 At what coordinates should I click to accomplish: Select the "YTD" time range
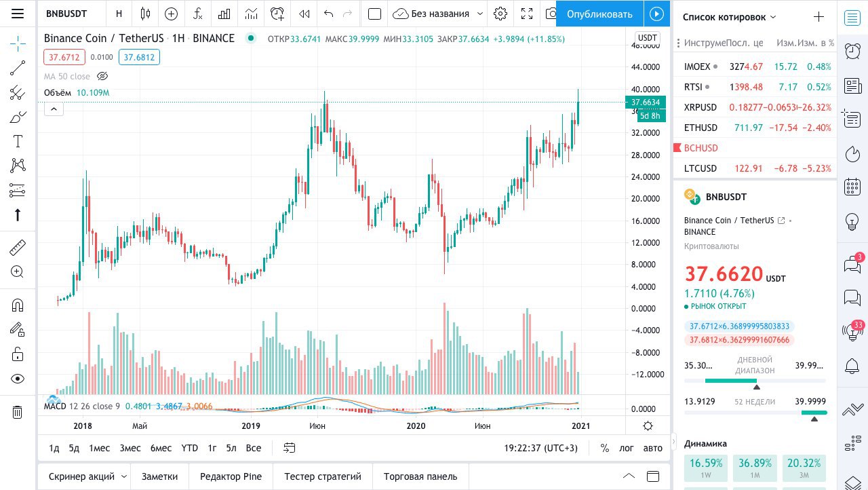pyautogui.click(x=190, y=448)
